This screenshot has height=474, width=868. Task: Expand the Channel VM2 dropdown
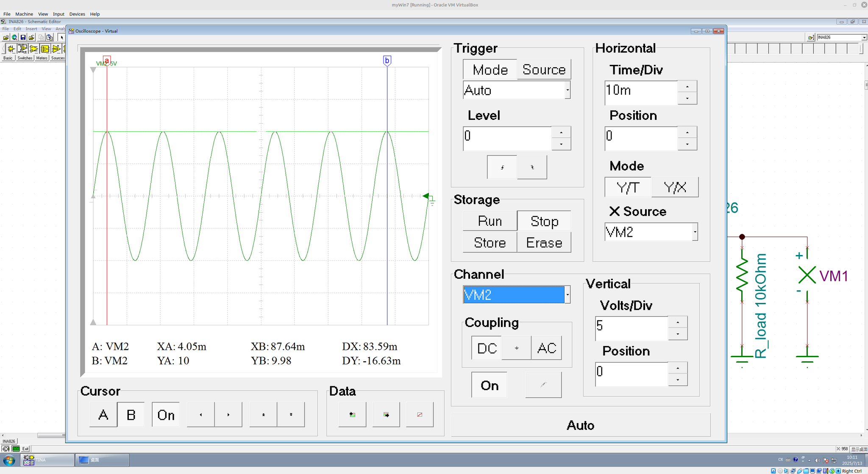pyautogui.click(x=568, y=295)
